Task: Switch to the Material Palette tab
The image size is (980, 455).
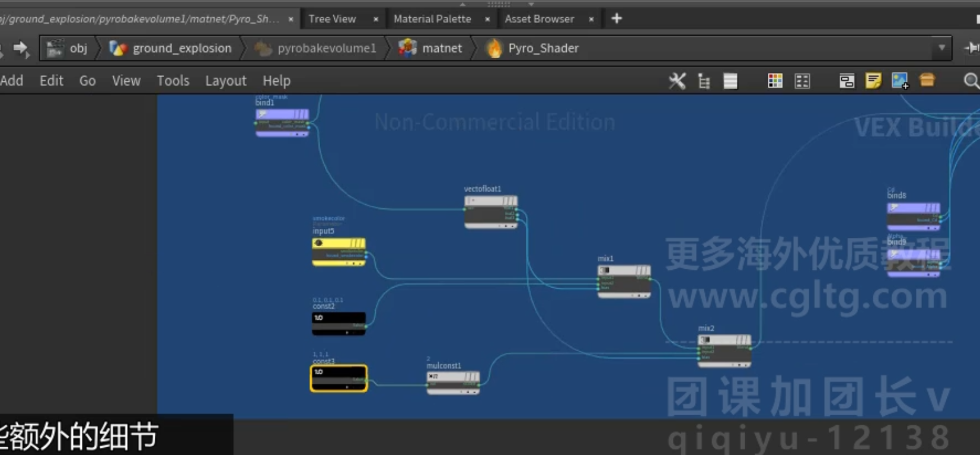Action: pos(432,19)
